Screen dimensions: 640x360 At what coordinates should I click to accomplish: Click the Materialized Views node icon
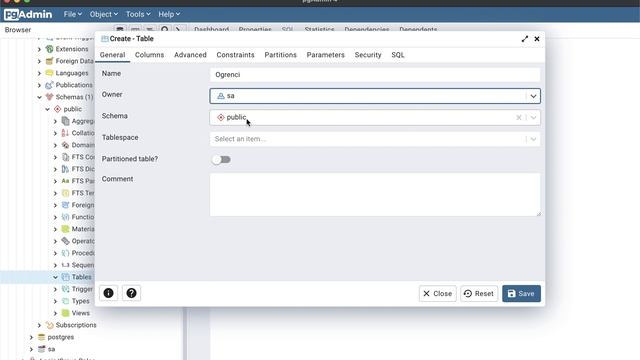tap(65, 229)
